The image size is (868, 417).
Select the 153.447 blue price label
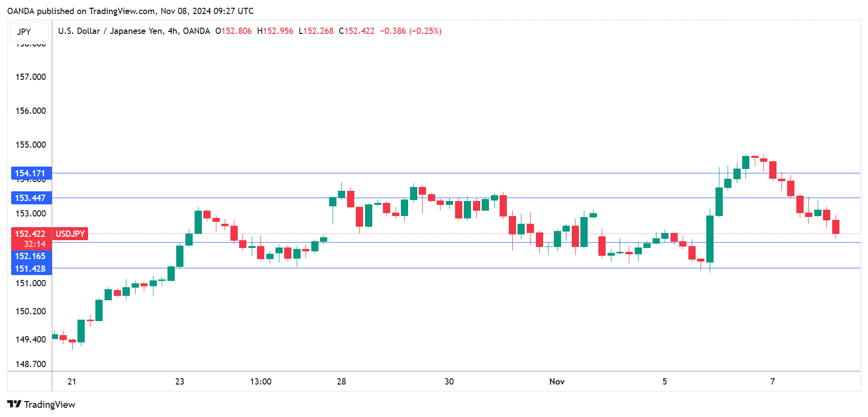(x=30, y=198)
